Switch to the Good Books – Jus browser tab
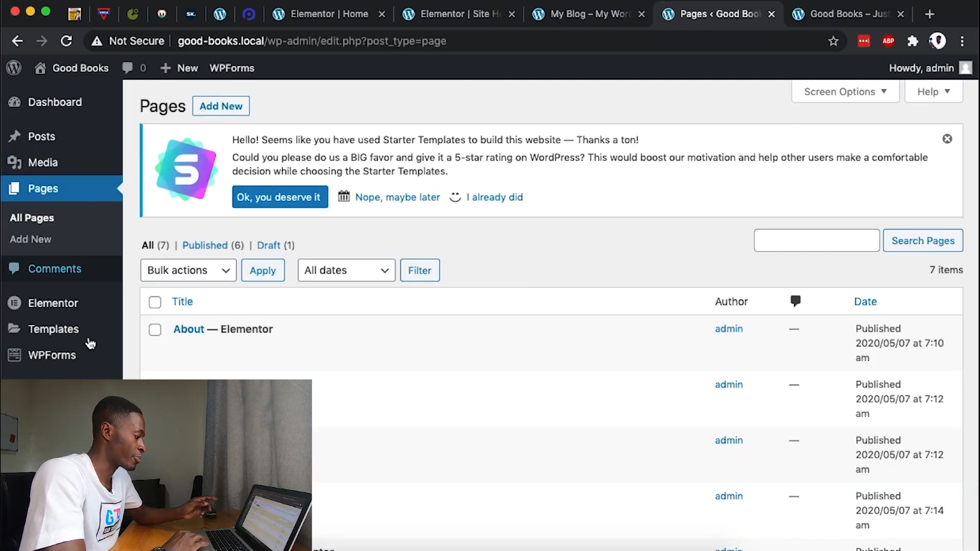Image resolution: width=980 pixels, height=551 pixels. coord(848,14)
